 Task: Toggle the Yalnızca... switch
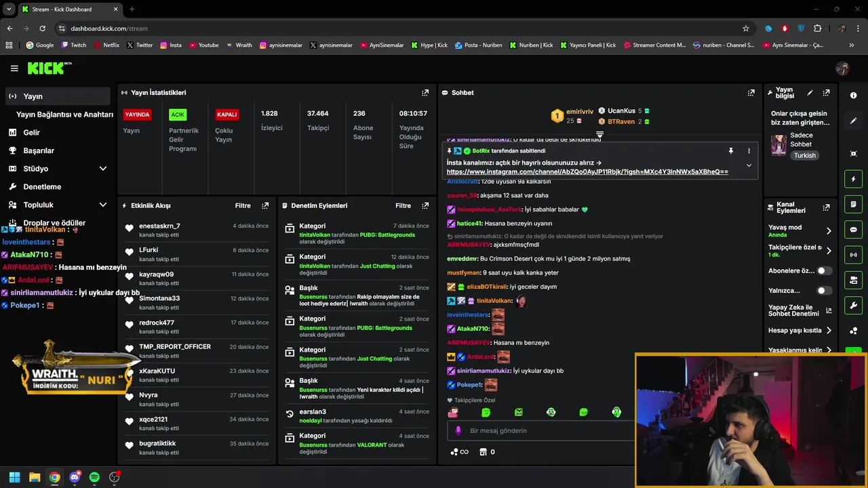coord(824,291)
